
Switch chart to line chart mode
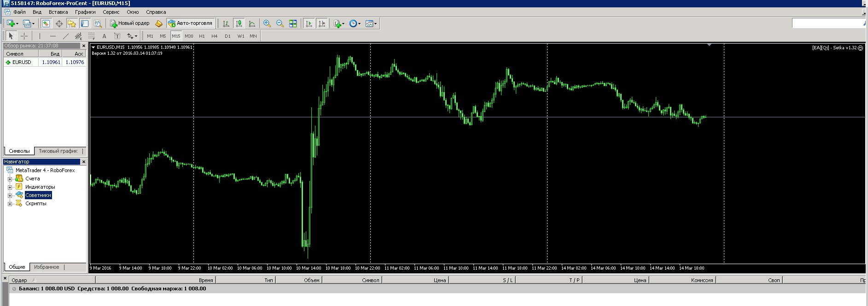pos(252,23)
